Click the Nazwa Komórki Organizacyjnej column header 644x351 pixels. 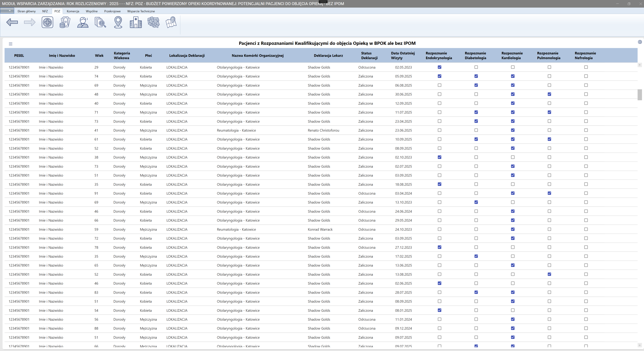click(258, 55)
